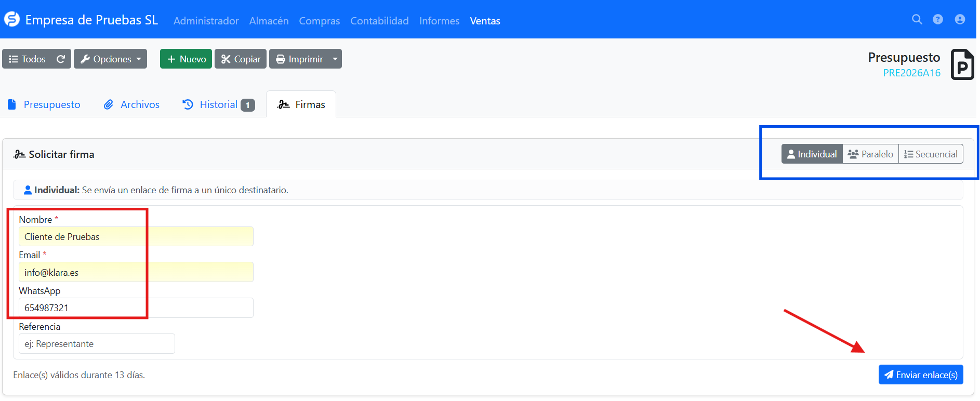The height and width of the screenshot is (401, 980).
Task: Open the help question mark icon
Action: (x=937, y=19)
